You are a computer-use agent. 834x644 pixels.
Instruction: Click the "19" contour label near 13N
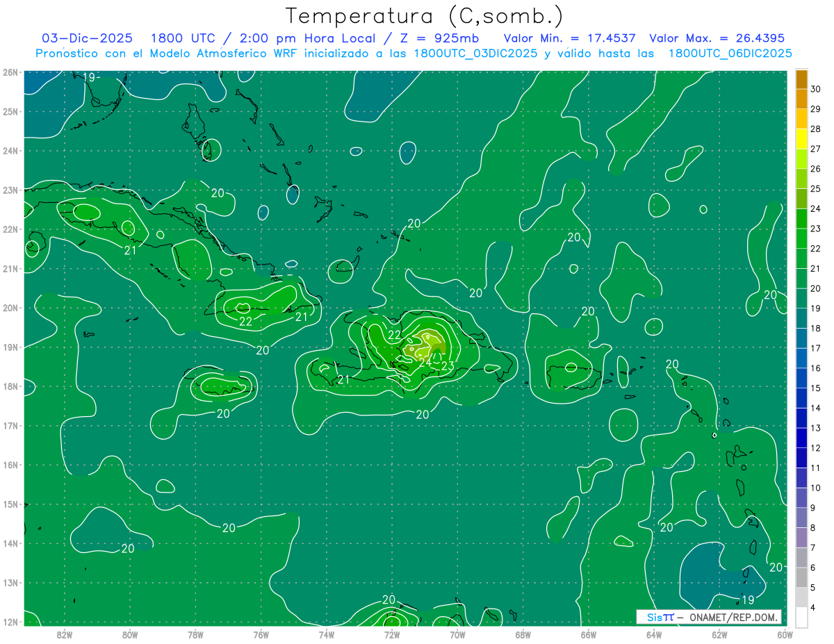748,600
